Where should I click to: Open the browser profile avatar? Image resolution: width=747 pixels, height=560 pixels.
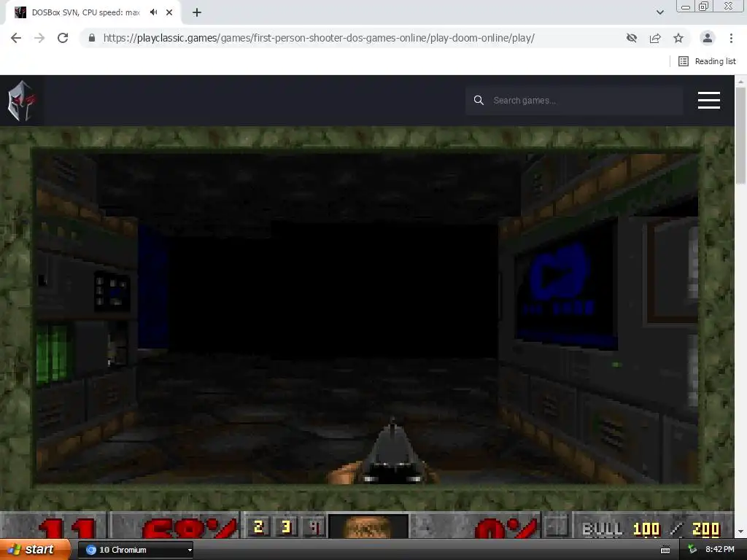[x=708, y=38]
